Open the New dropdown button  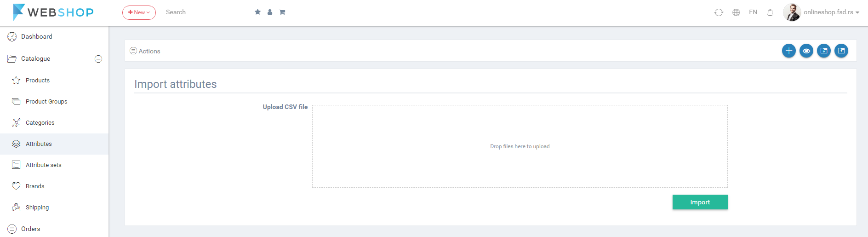tap(139, 12)
